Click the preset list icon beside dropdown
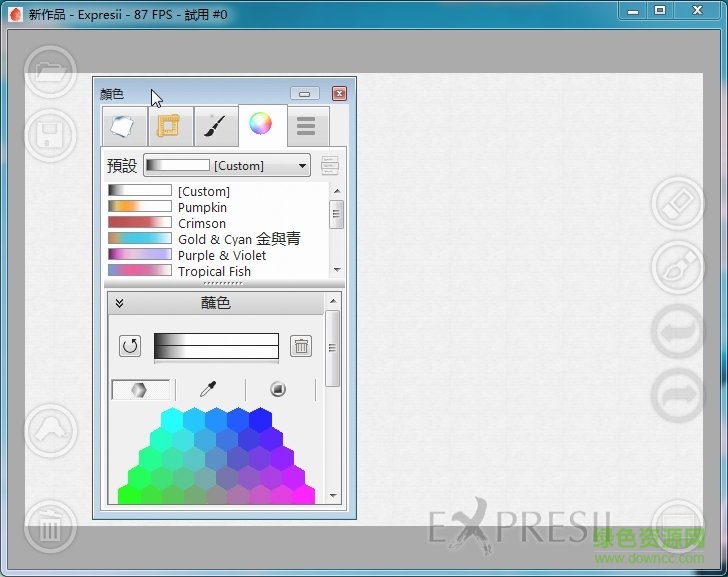The height and width of the screenshot is (577, 728). (x=330, y=165)
